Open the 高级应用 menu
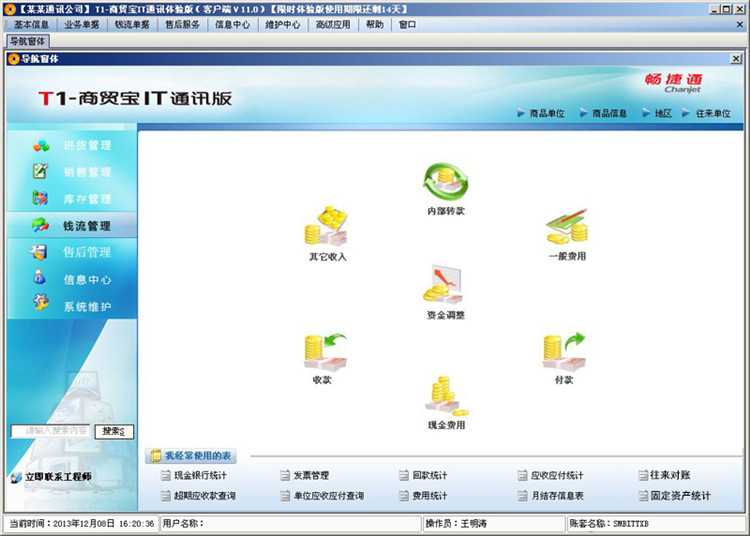Viewport: 750px width, 536px height. (333, 24)
